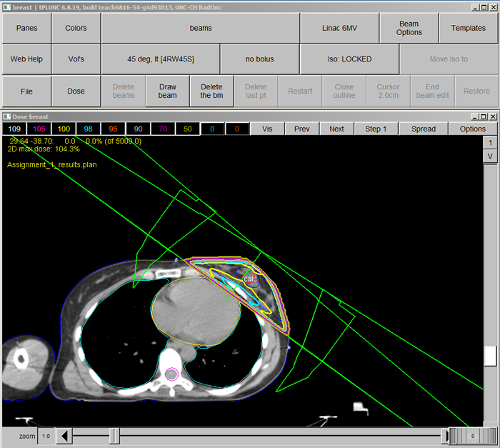Click the Vis button in Dose panel
The width and height of the screenshot is (500, 448).
[x=267, y=129]
